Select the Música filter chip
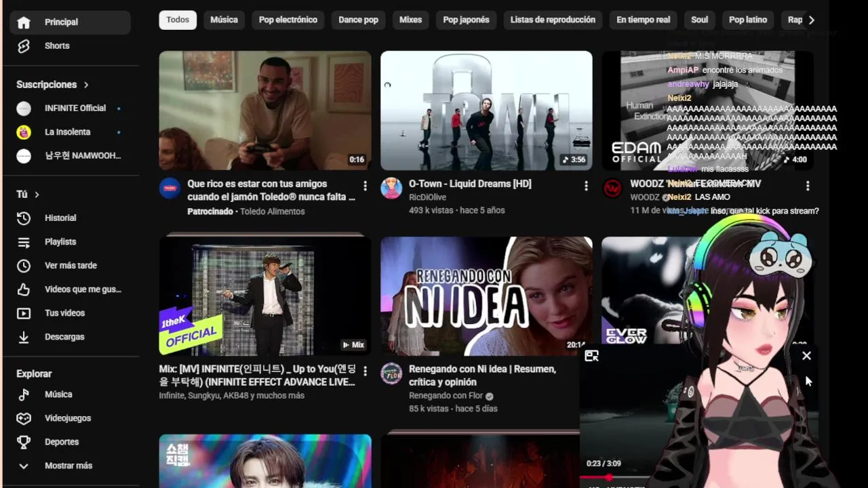868x488 pixels. [224, 20]
